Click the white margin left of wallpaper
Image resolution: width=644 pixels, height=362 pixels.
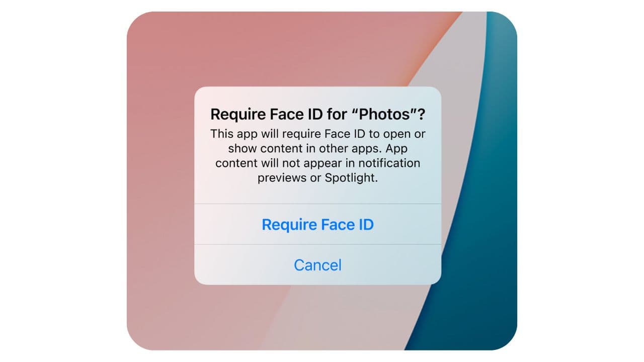pos(60,181)
